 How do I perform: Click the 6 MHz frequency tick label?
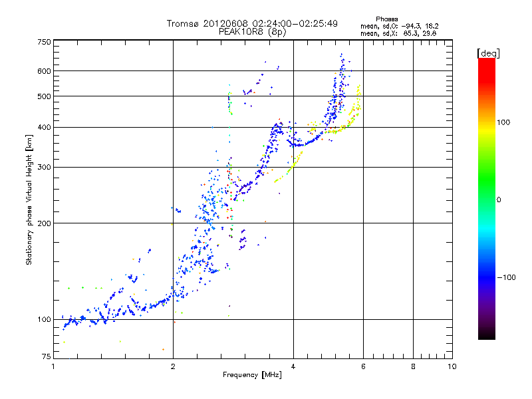click(363, 366)
